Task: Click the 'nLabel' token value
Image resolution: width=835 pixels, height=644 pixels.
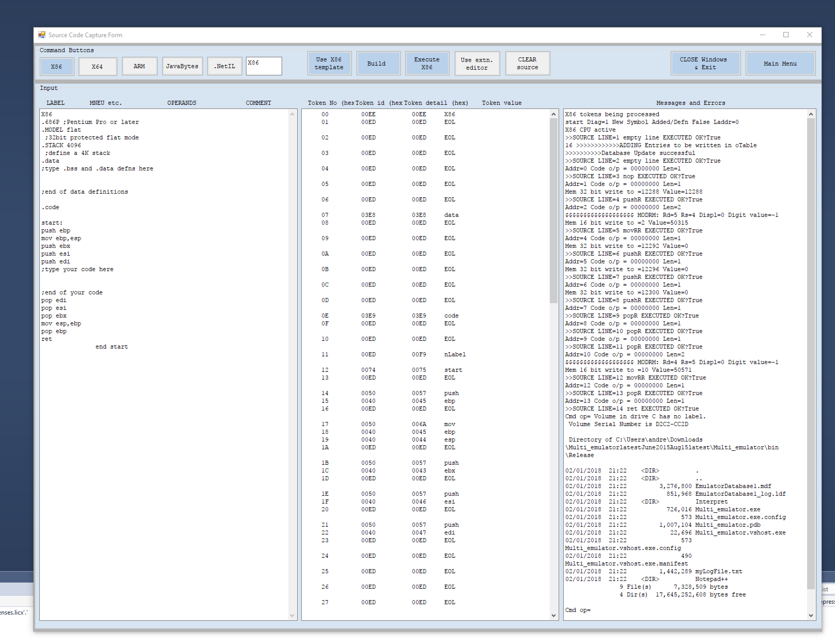Action: [455, 354]
